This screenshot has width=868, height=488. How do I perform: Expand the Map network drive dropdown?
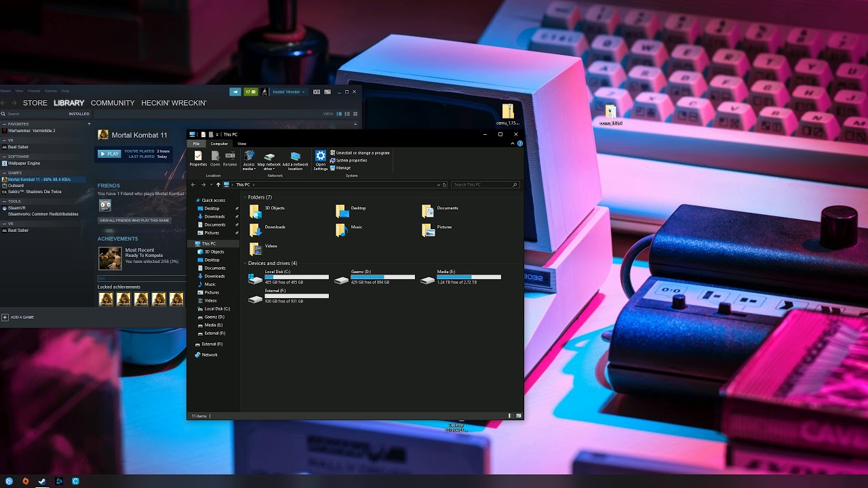tap(269, 169)
